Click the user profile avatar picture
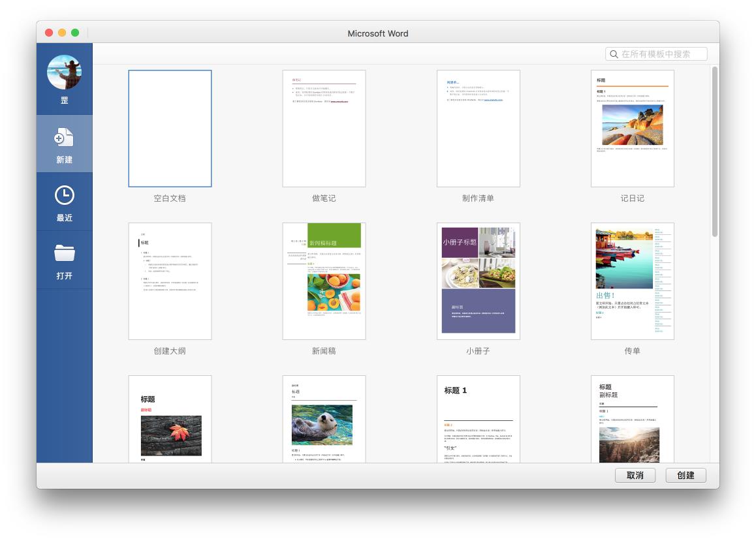This screenshot has width=756, height=541. pyautogui.click(x=64, y=72)
